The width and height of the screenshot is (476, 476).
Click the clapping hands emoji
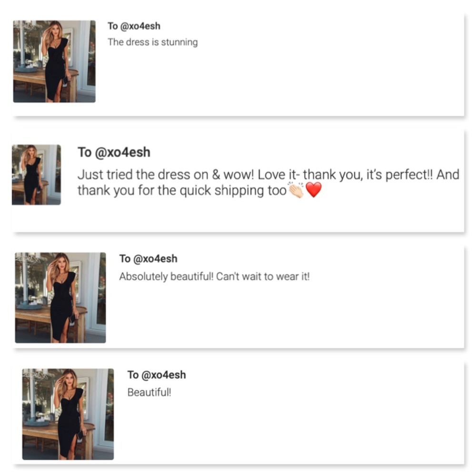296,190
